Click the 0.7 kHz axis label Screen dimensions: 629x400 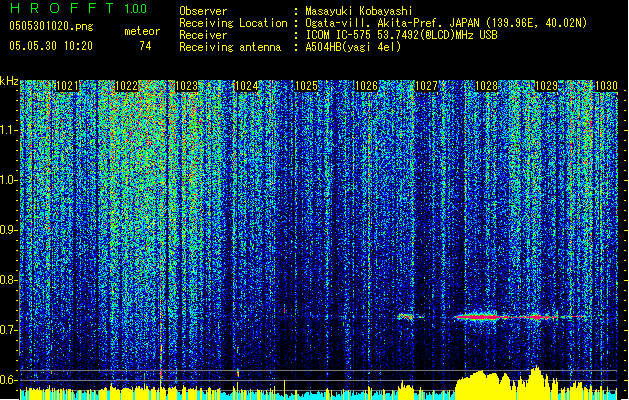click(9, 330)
